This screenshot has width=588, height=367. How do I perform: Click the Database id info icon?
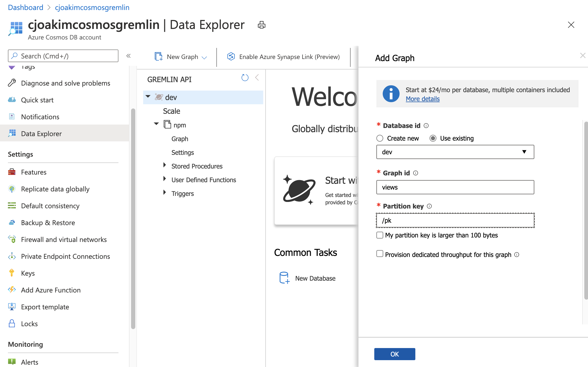426,126
